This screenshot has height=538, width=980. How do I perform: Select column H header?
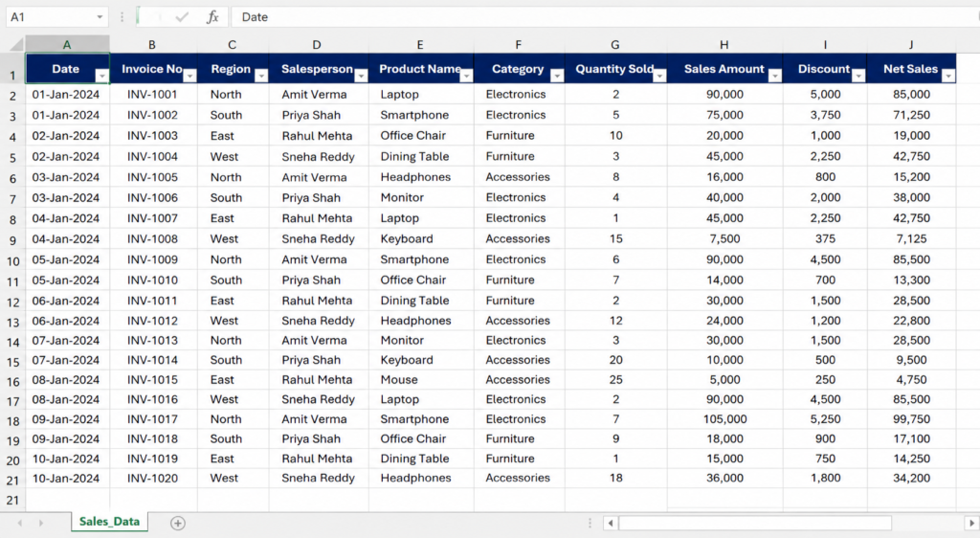[x=724, y=44]
